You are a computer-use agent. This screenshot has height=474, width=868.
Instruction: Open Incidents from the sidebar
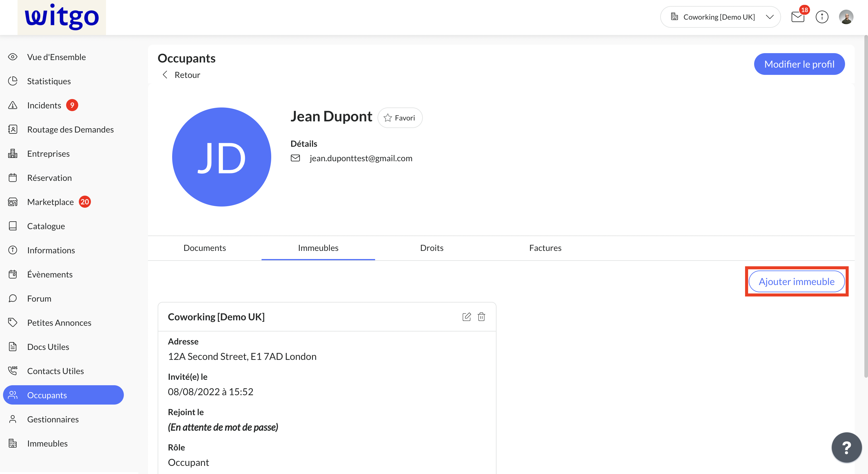coord(44,105)
